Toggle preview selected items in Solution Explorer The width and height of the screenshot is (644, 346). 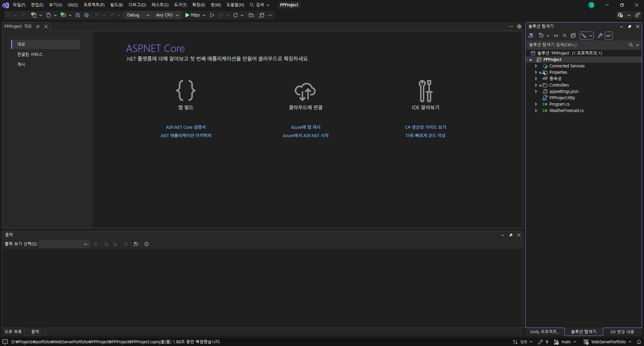[x=609, y=36]
